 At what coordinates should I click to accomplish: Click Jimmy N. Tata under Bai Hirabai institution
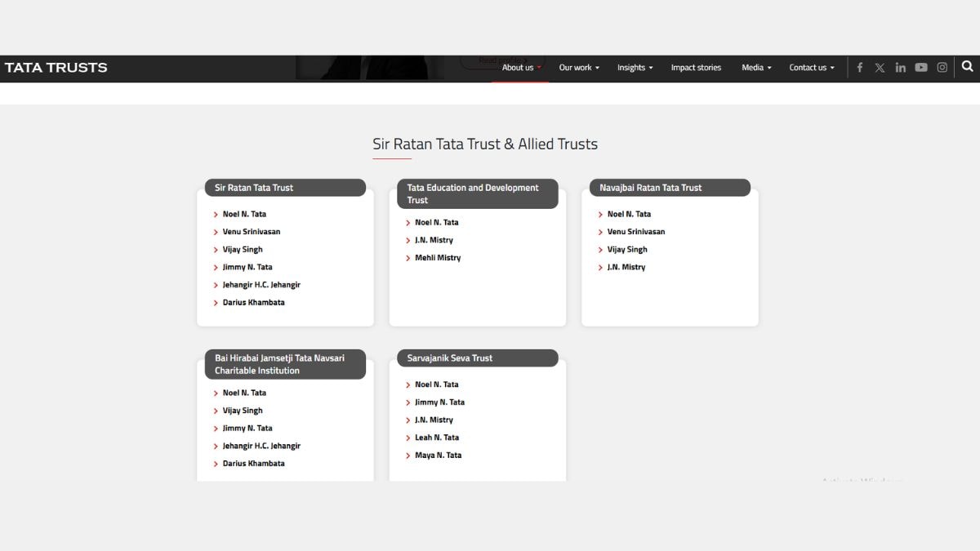(x=247, y=428)
